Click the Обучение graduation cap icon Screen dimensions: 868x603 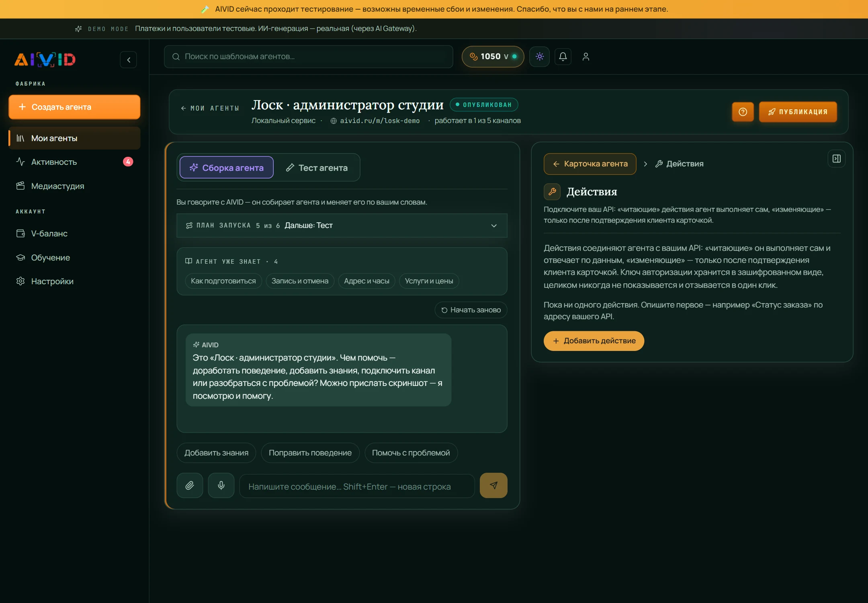click(x=20, y=257)
